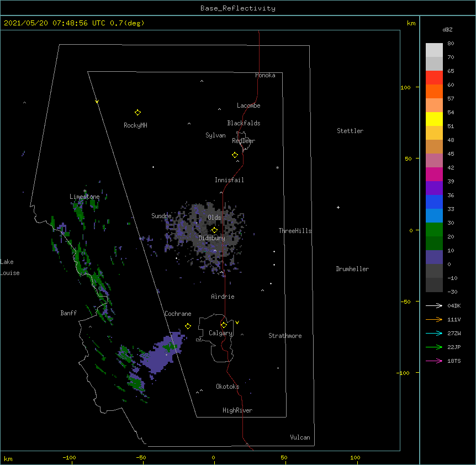Click the dBZ legend heading
476x465 pixels.
coord(447,30)
